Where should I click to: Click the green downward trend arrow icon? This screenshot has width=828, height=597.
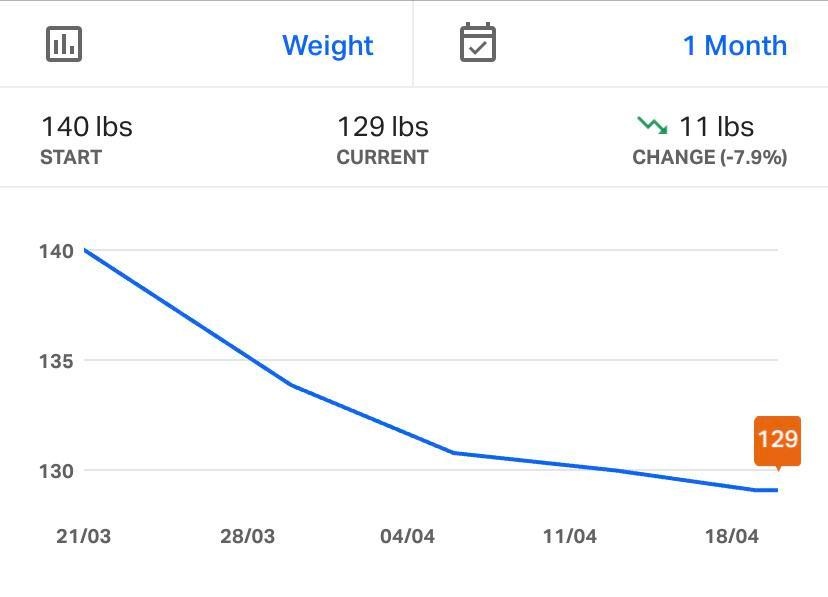tap(651, 126)
